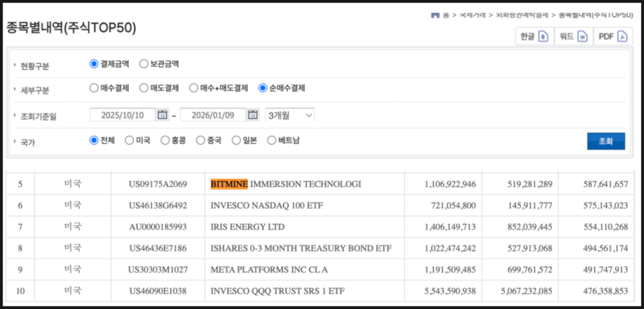Select 일본 country filter
Image resolution: width=644 pixels, height=309 pixels.
point(236,141)
